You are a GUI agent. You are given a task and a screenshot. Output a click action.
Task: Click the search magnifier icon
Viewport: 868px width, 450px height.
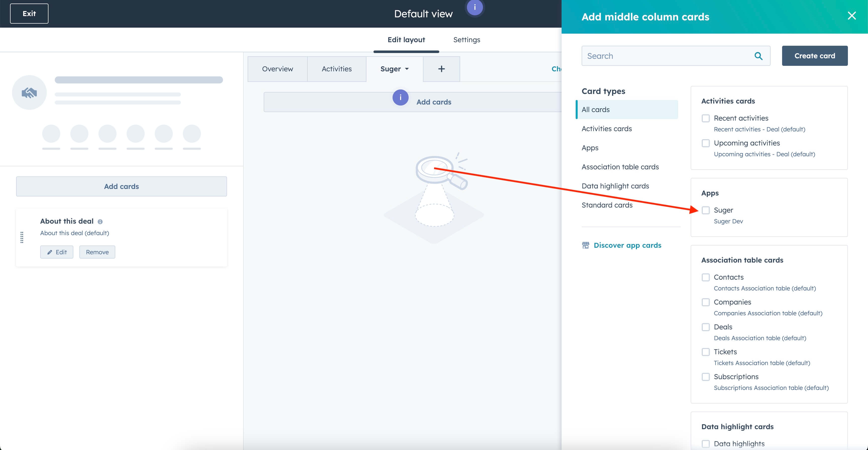758,56
